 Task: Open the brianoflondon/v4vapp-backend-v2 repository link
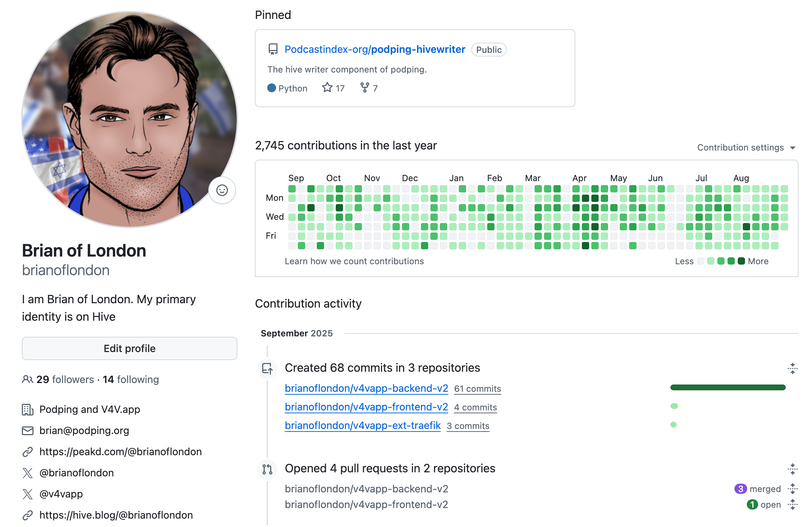click(366, 389)
